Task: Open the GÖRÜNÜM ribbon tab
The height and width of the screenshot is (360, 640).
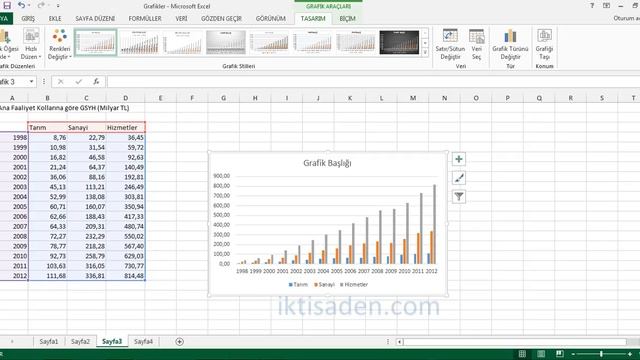Action: click(x=271, y=19)
